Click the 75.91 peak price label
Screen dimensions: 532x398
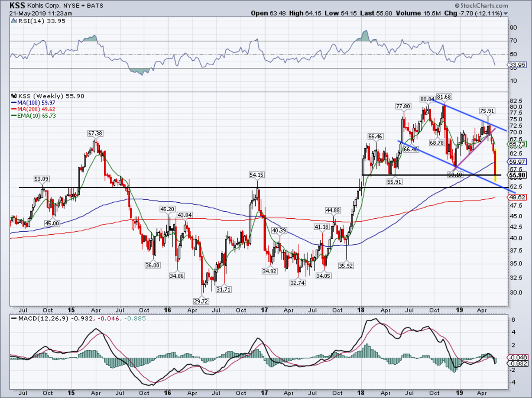coord(487,110)
